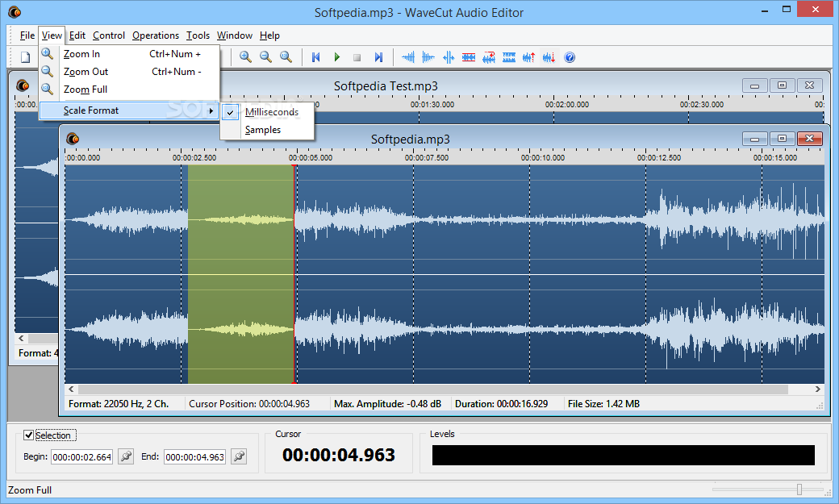Click the 00:02:00.000 ruler mark in Softpedia Test.mp3
Screen dimensions: 839x504
(x=566, y=105)
